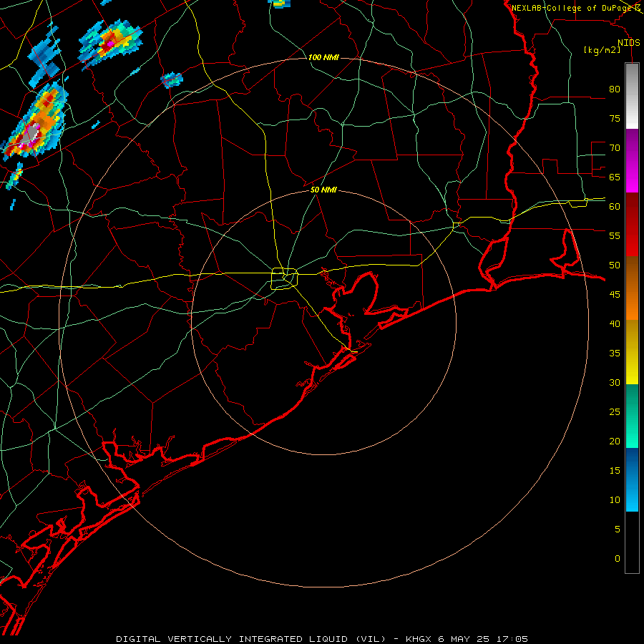Pick the magenta-purple segment of the color bar

pyautogui.click(x=632, y=160)
